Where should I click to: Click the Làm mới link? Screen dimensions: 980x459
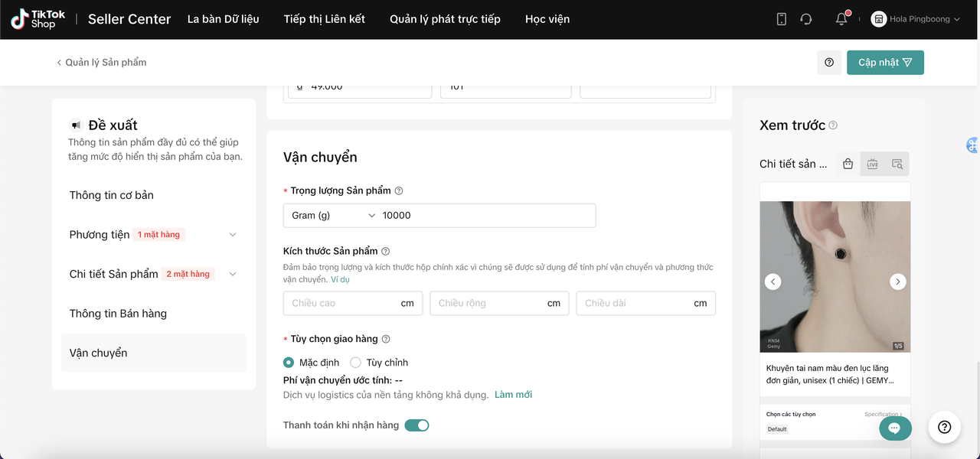(x=513, y=395)
